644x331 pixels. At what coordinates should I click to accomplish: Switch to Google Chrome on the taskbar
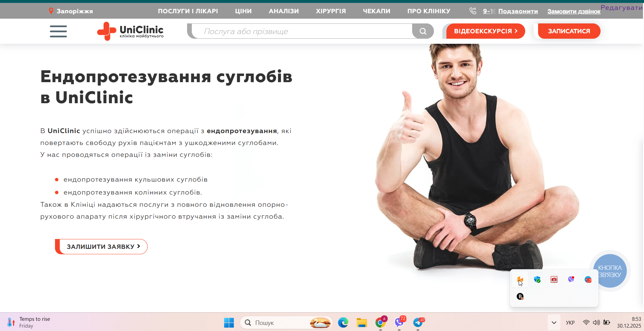tap(381, 323)
